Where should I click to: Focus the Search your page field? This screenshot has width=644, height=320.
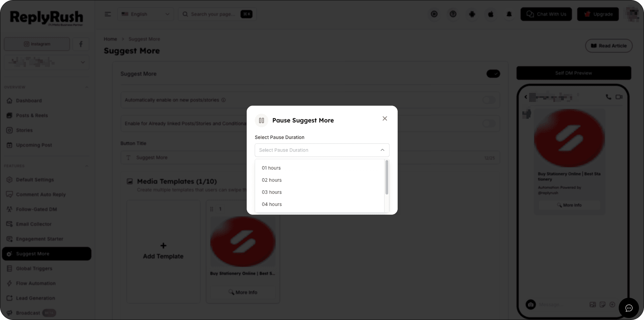click(217, 14)
